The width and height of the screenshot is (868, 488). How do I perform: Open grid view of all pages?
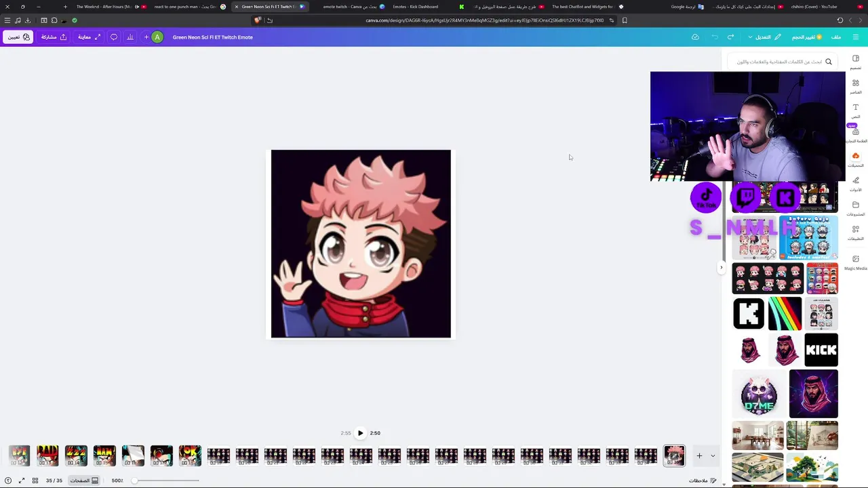(x=35, y=481)
